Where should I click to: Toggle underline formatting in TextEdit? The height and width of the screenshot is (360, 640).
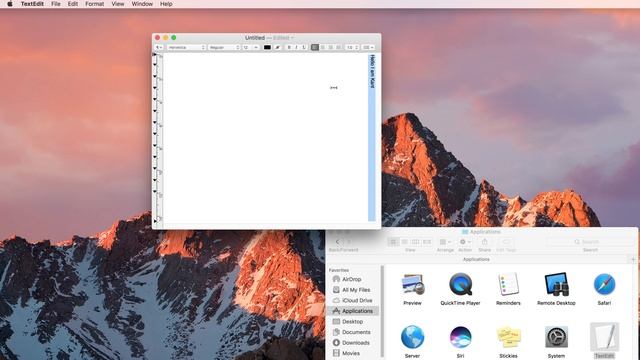tap(304, 47)
